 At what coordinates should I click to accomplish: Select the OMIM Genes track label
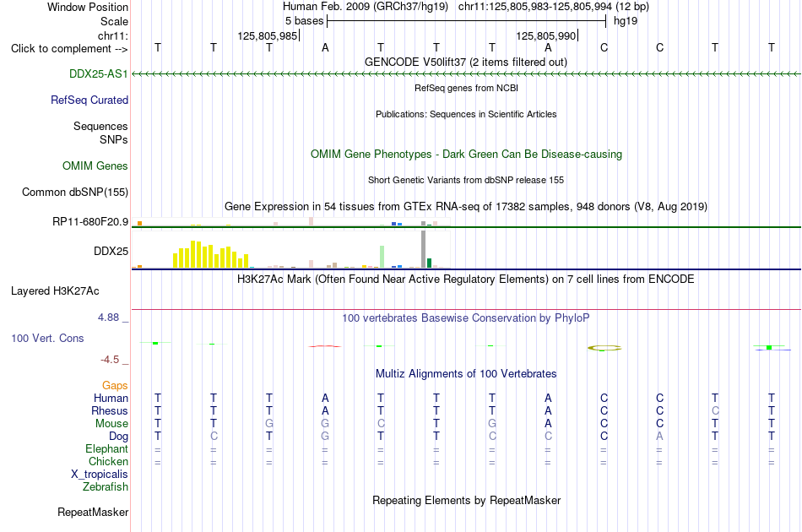coord(95,166)
